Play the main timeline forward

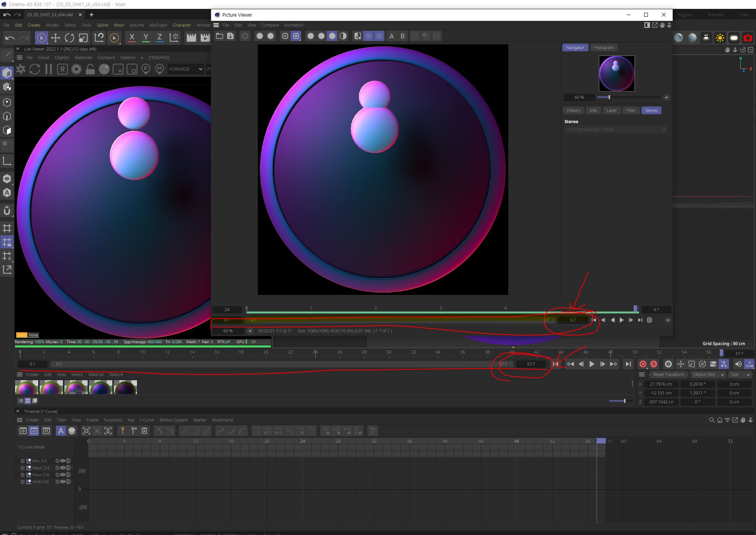[592, 364]
